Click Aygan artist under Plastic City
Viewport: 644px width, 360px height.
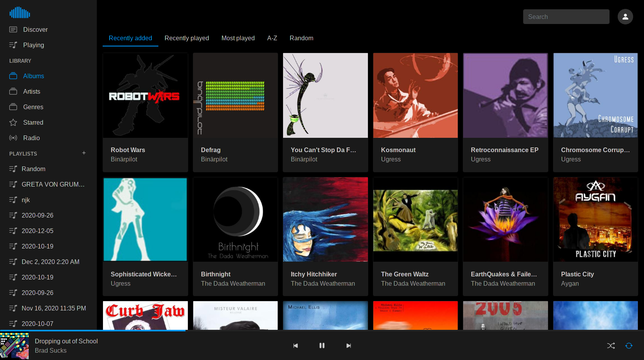coord(570,283)
